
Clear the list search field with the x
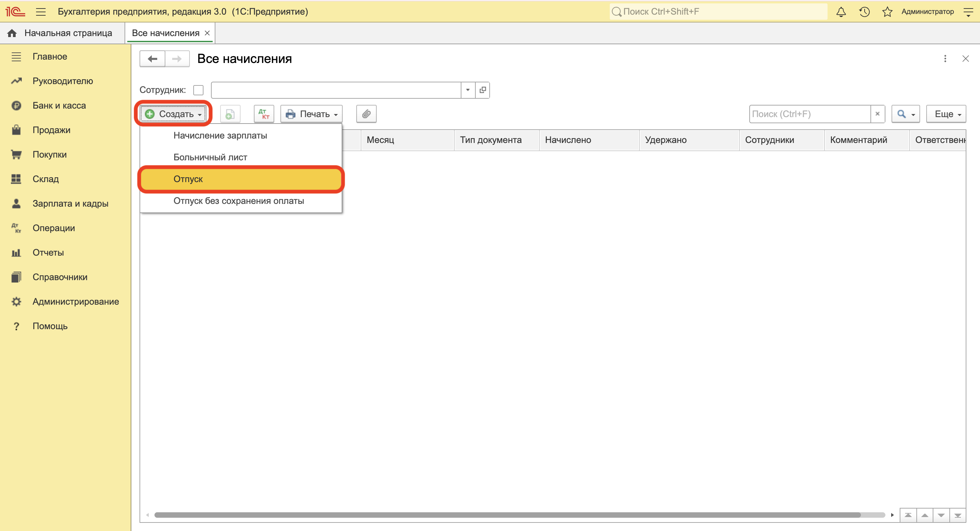pos(878,114)
